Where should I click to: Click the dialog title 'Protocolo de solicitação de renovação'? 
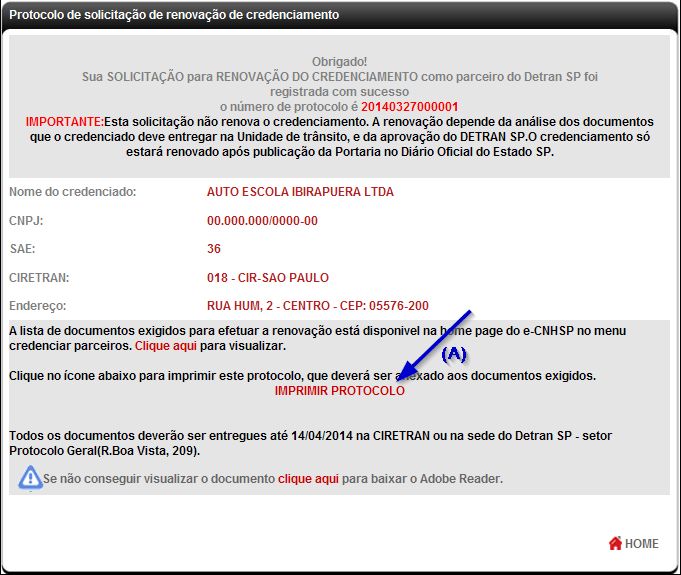click(x=174, y=15)
